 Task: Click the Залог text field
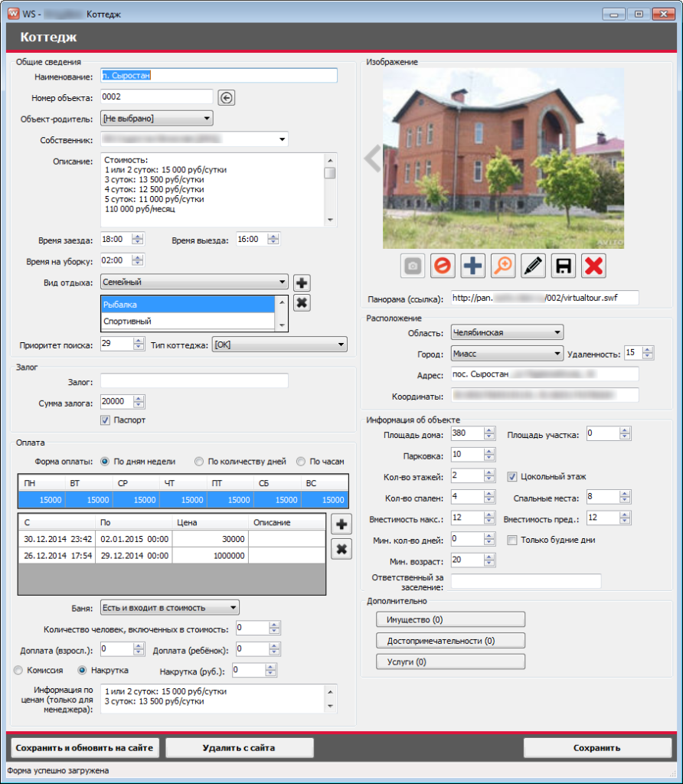(x=194, y=381)
